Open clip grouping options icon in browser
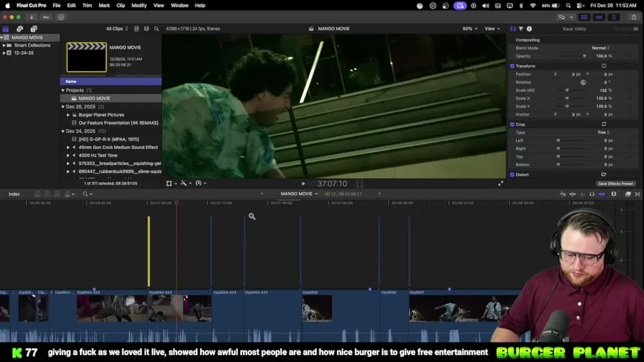The image size is (644, 362). pyautogui.click(x=146, y=29)
